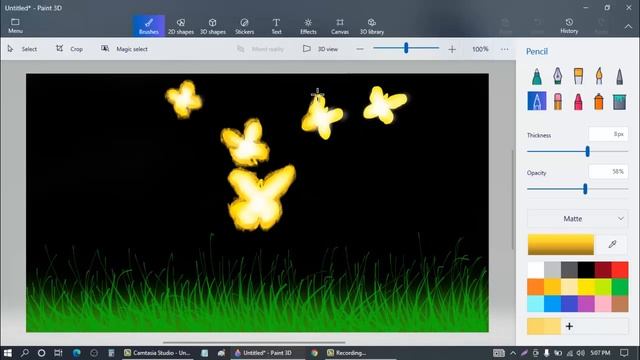Pick the pink color swatch
The width and height of the screenshot is (640, 360).
pyautogui.click(x=603, y=304)
